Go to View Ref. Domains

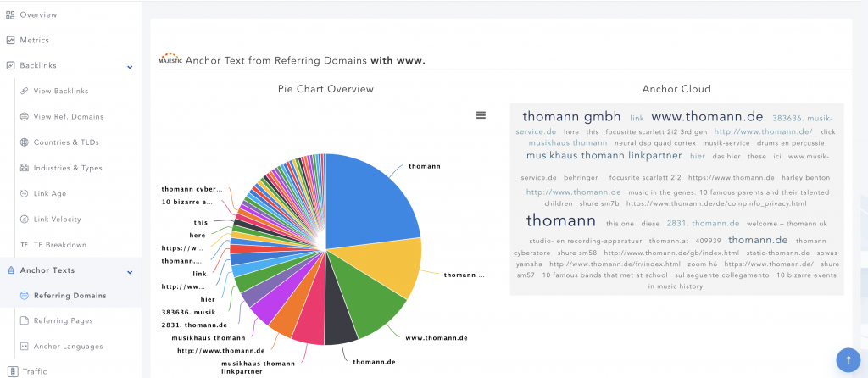(69, 117)
